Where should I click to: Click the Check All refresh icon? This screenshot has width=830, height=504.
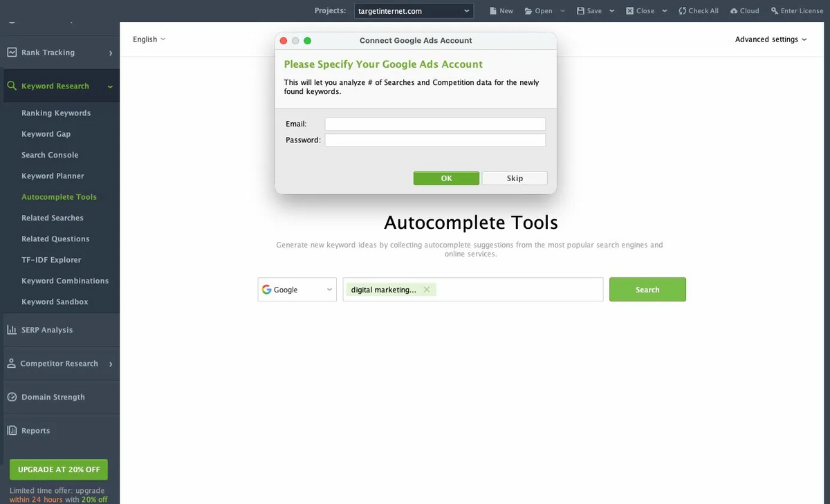pos(682,11)
